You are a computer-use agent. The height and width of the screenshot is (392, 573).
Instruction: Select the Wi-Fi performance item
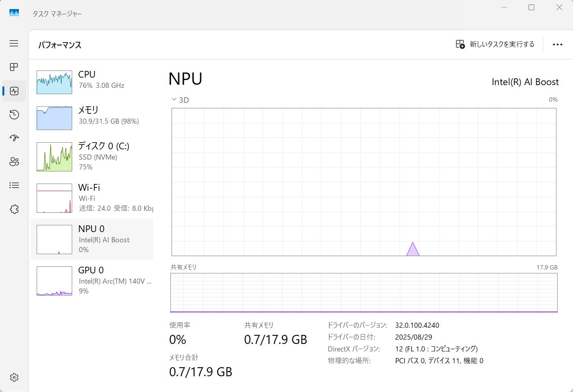tap(92, 198)
